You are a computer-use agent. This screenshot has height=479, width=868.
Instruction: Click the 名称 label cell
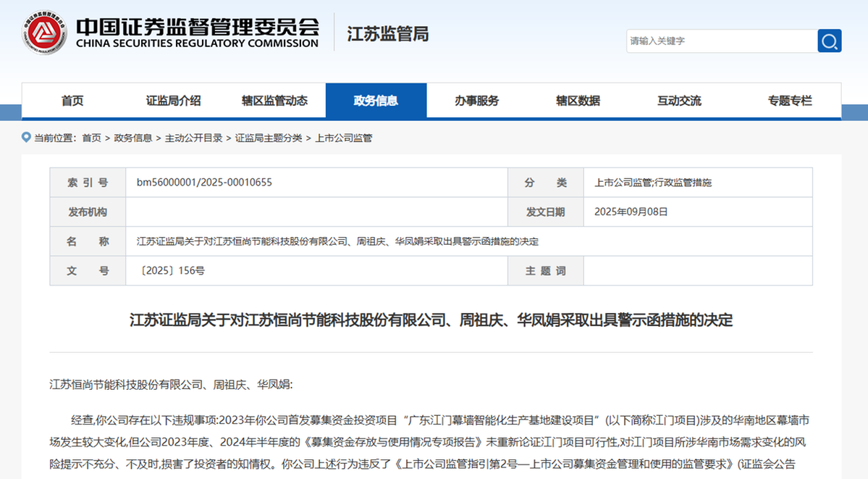point(88,241)
